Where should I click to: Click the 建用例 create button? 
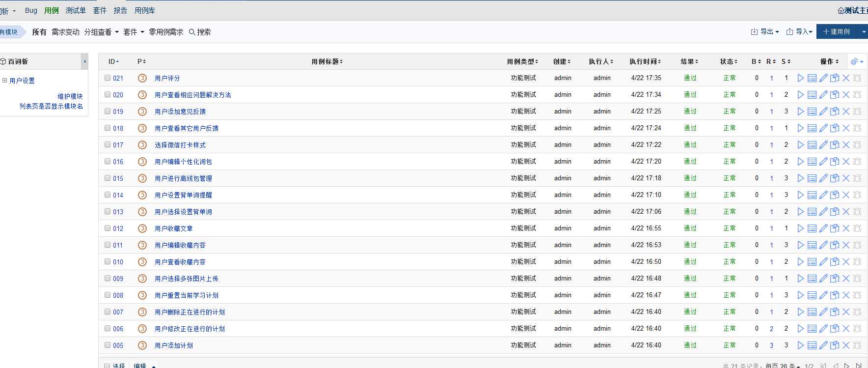837,31
